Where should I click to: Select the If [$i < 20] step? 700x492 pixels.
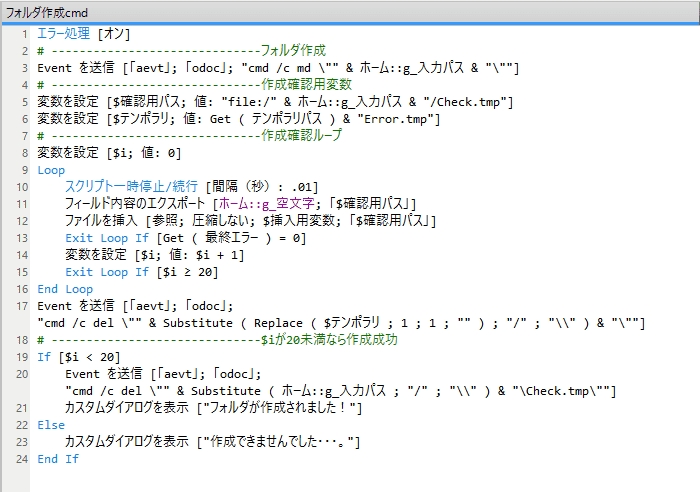[79, 357]
